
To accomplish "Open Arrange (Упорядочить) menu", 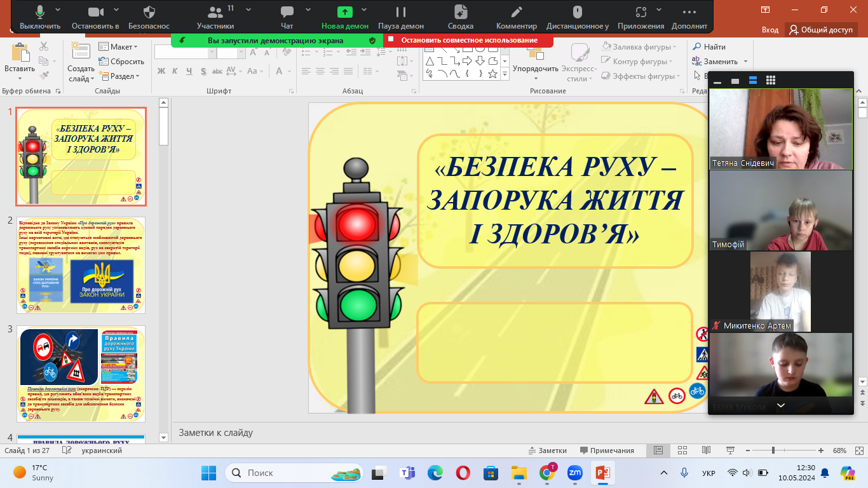I will pyautogui.click(x=536, y=62).
